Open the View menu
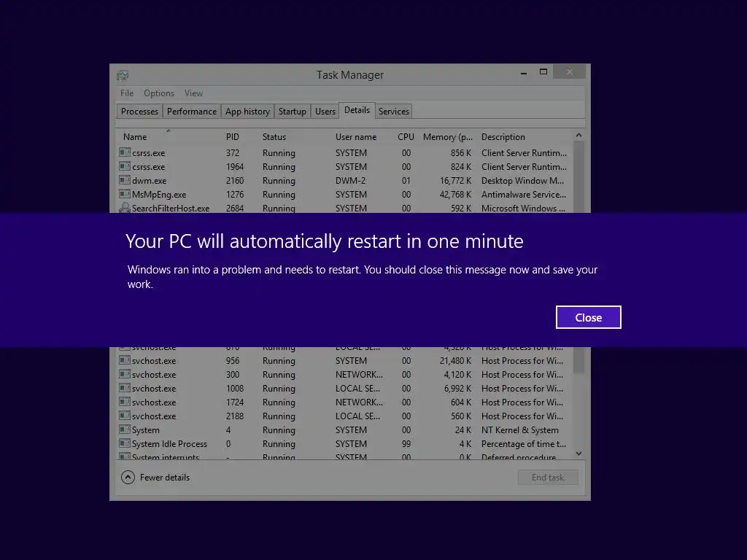 click(x=193, y=93)
